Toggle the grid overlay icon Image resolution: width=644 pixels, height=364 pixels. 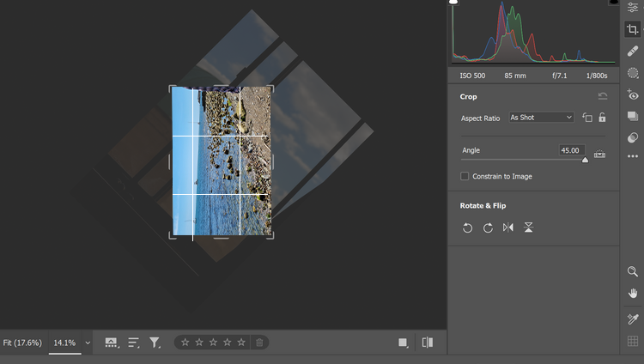(x=633, y=341)
